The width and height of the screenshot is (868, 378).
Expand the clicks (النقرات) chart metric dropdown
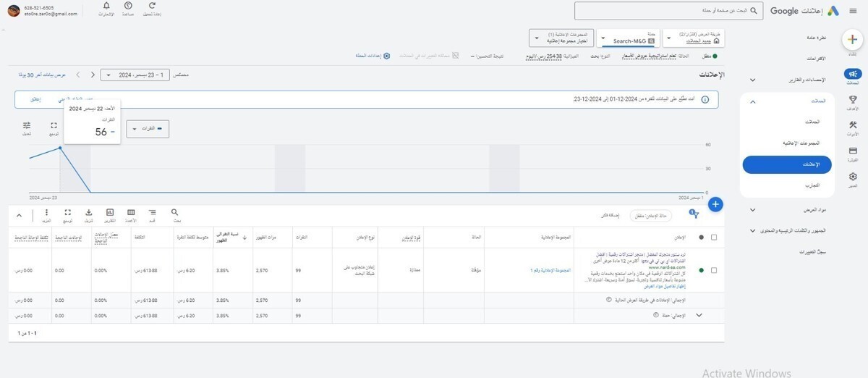tap(148, 129)
